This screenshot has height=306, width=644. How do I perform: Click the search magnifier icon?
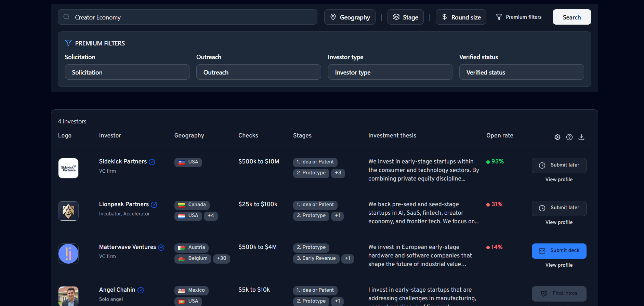[66, 17]
